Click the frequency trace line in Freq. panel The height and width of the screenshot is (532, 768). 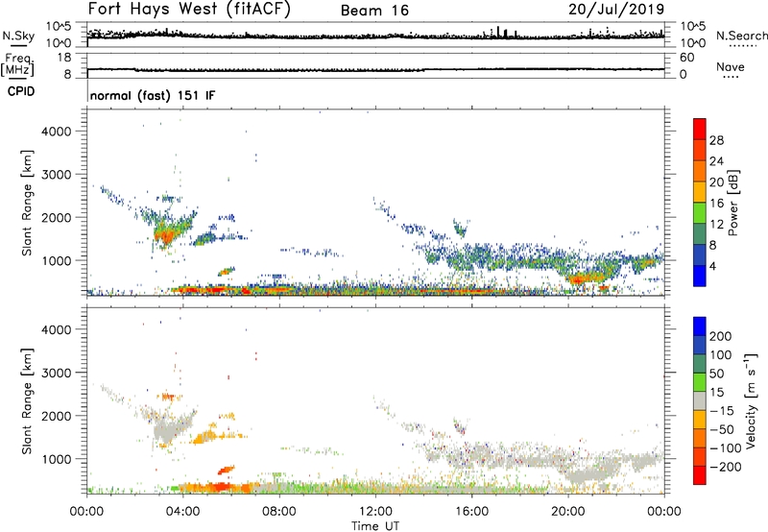point(375,69)
